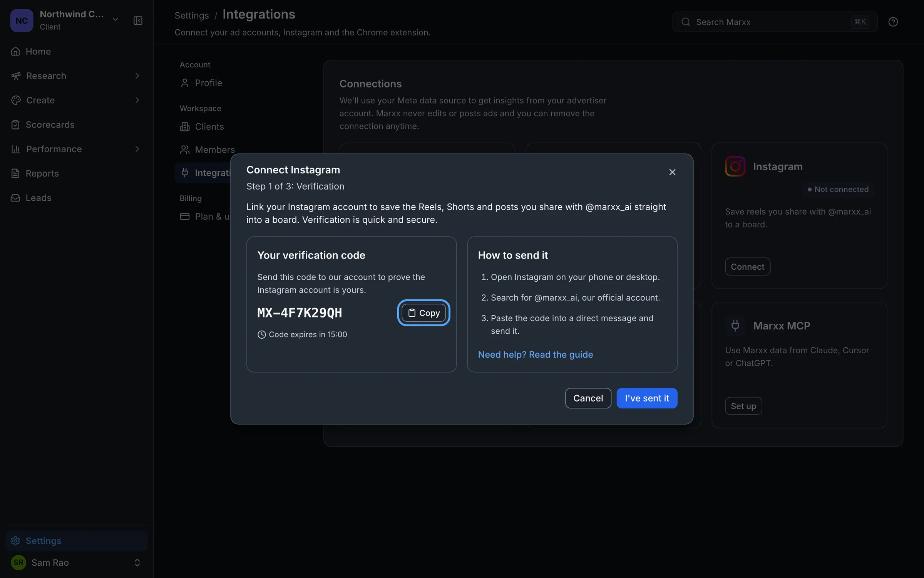Click the Performance bar chart icon

(x=15, y=149)
